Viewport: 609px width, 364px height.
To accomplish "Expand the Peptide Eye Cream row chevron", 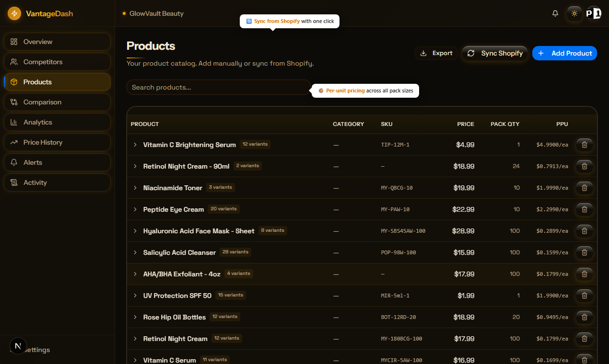I will coord(135,209).
